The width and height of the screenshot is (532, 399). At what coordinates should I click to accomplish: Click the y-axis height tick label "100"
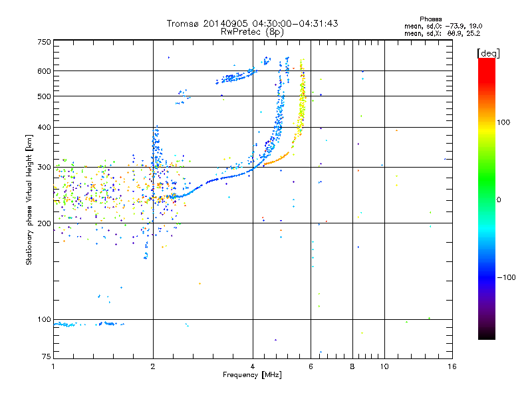click(x=44, y=319)
